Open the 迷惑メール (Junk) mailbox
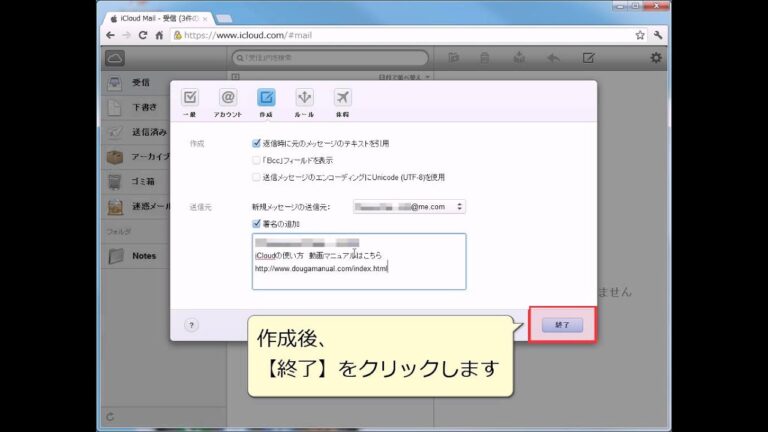This screenshot has width=768, height=432. [136, 207]
